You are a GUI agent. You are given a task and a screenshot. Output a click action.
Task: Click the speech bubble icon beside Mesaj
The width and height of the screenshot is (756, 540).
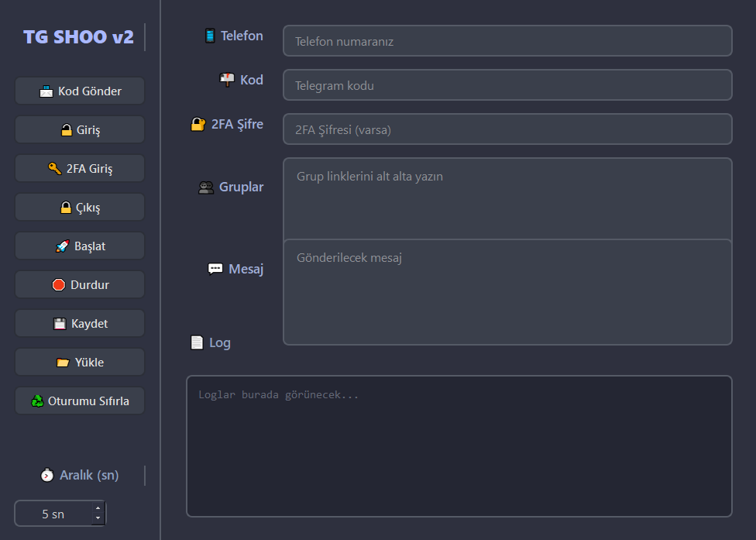click(215, 269)
